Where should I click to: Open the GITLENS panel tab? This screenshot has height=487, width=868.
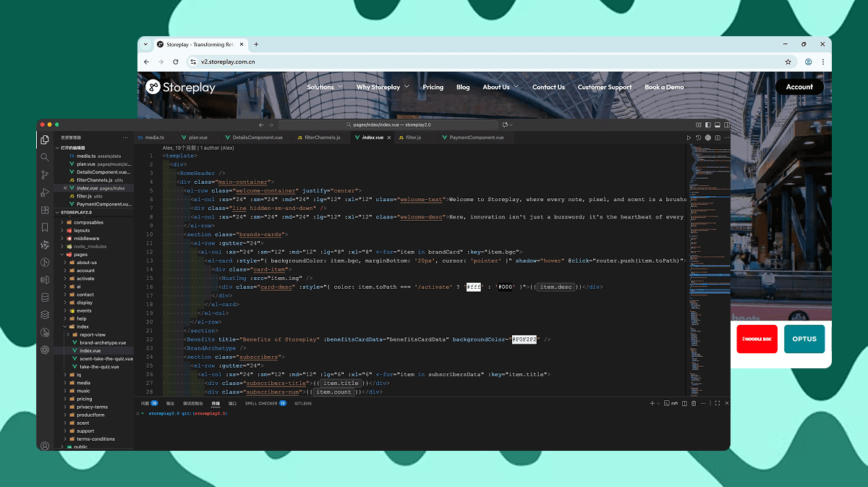[303, 403]
